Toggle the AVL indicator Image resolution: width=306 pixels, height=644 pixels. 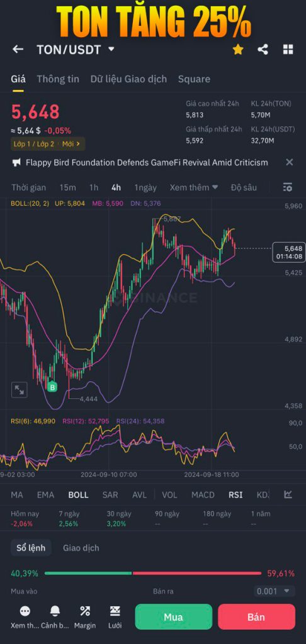pyautogui.click(x=139, y=495)
